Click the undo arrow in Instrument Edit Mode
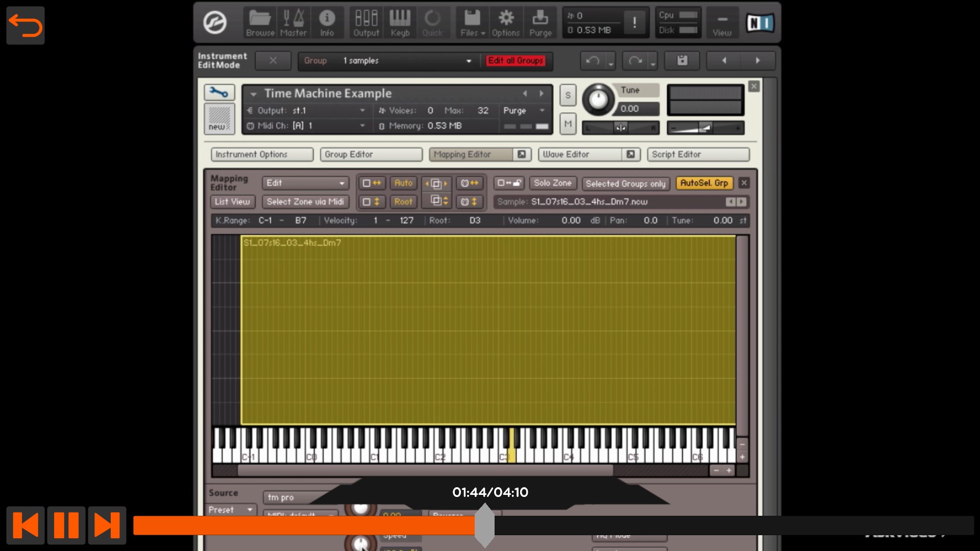The image size is (980, 551). (x=593, y=60)
